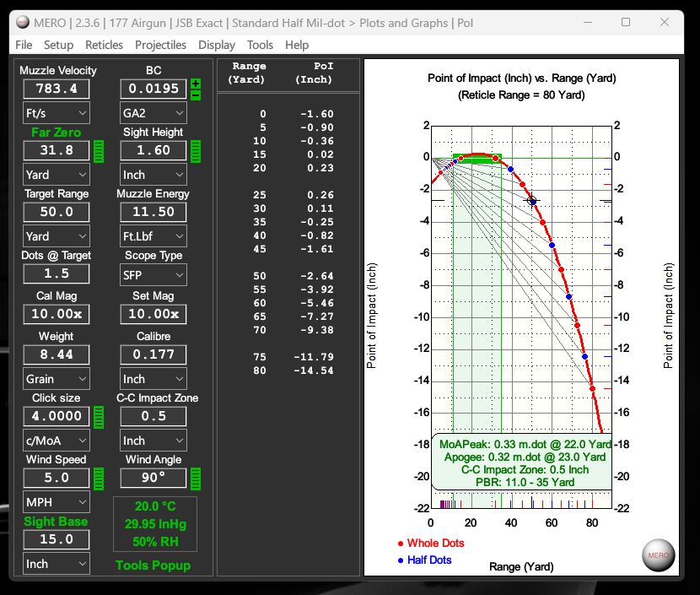The width and height of the screenshot is (700, 595).
Task: Click the Sight Base 15.0 field
Action: (57, 539)
